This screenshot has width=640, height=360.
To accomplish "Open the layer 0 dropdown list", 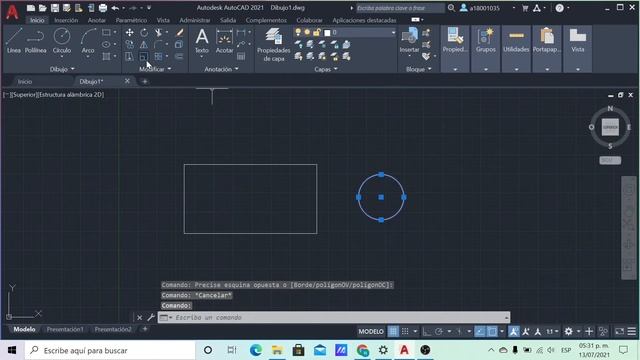I will 393,32.
